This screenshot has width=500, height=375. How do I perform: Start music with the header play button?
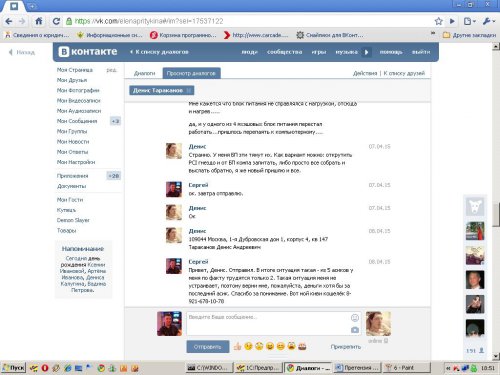(x=366, y=52)
